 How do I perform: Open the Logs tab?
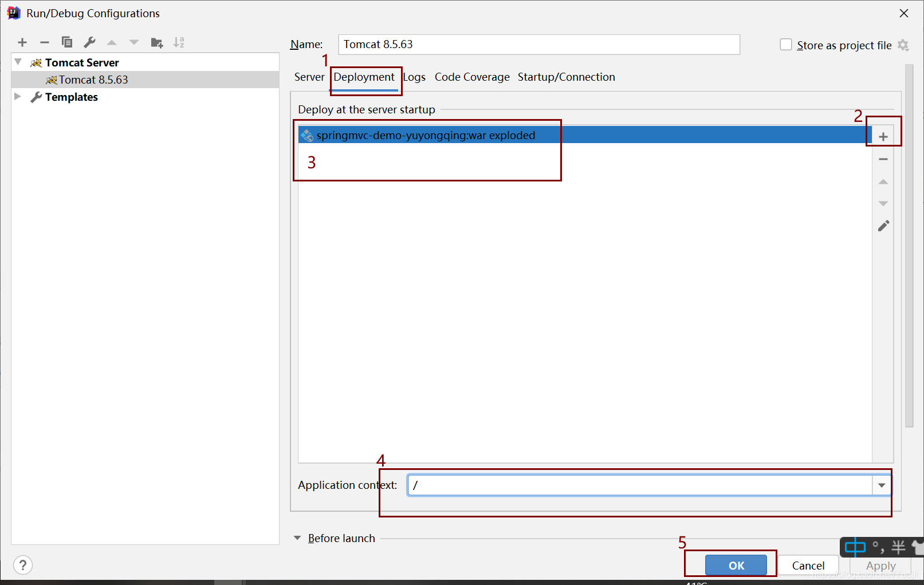(x=414, y=77)
